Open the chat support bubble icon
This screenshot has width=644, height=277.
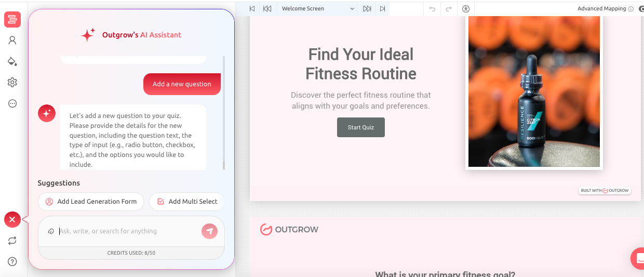(x=638, y=259)
